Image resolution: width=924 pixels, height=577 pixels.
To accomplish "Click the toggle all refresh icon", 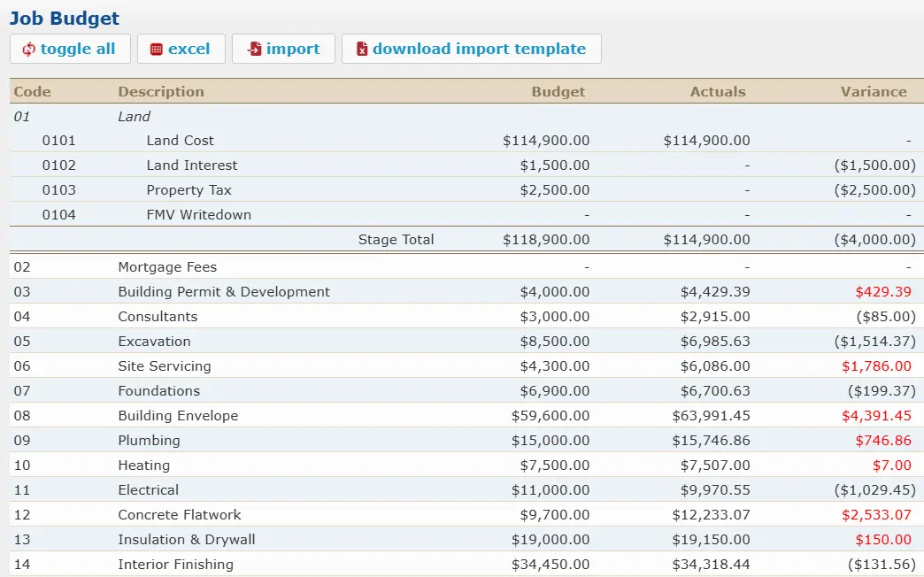I will click(29, 49).
